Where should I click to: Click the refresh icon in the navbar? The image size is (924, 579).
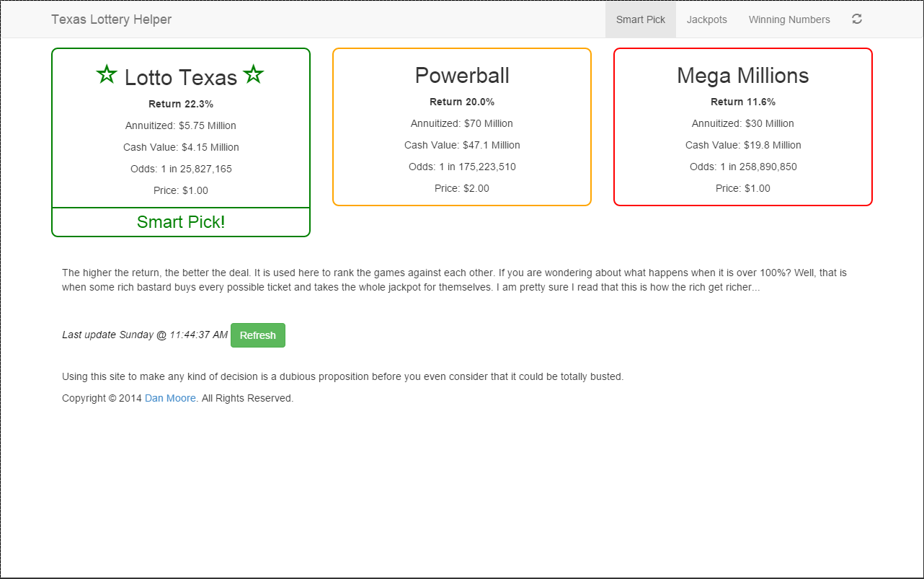[x=857, y=19]
